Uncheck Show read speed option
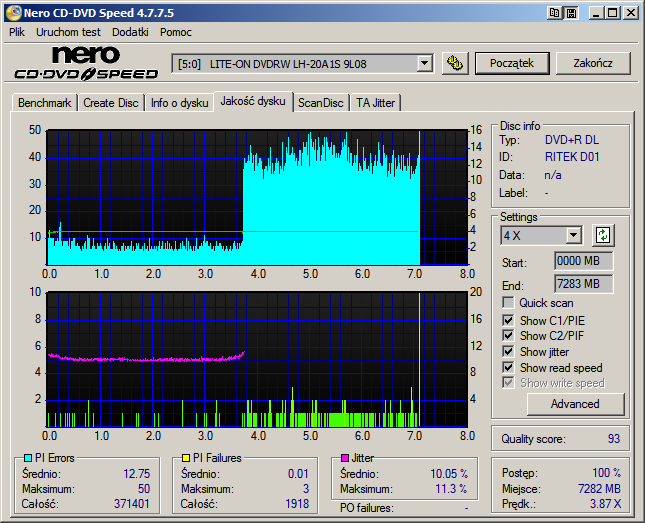Viewport: 645px width, 523px height. [508, 367]
